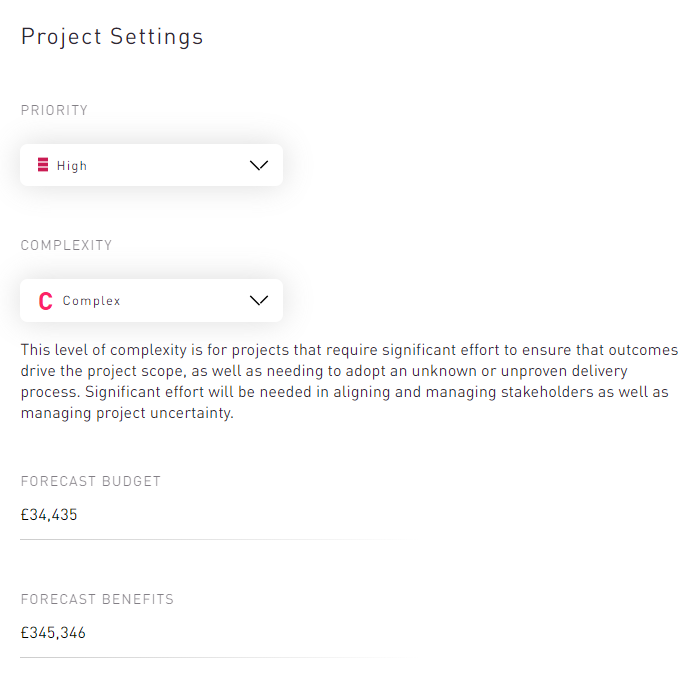Screen dimensions: 698x676
Task: Click the FORECAST BENEFITS label
Action: 97,599
